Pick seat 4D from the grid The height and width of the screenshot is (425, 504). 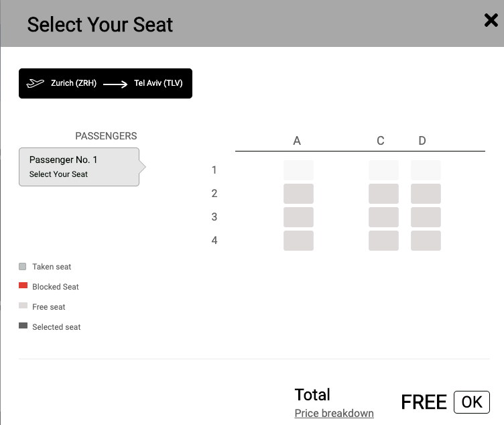[x=426, y=241]
